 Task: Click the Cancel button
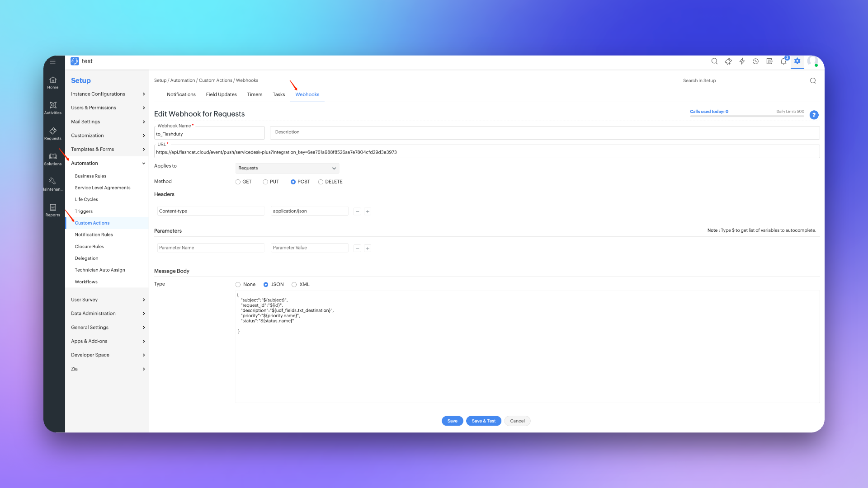517,421
